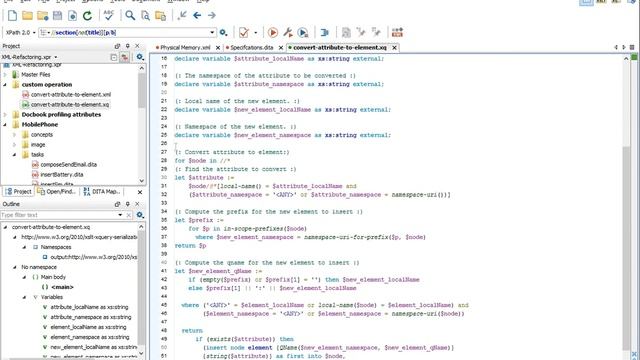Click the debug scenario blue play icon

[x=303, y=32]
